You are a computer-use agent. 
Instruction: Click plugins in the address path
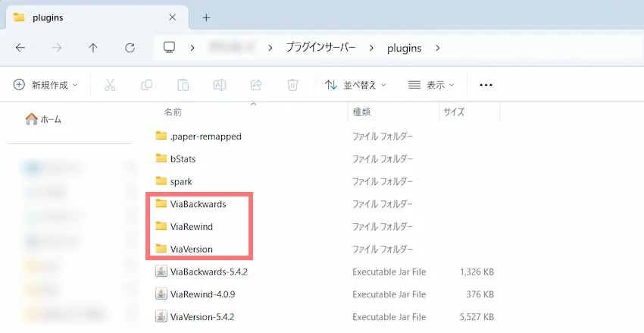coord(404,48)
